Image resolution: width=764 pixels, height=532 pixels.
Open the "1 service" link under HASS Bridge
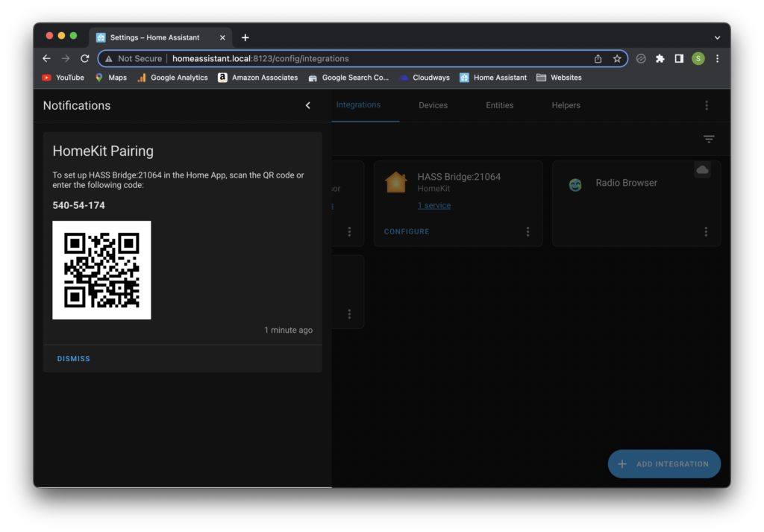click(433, 204)
